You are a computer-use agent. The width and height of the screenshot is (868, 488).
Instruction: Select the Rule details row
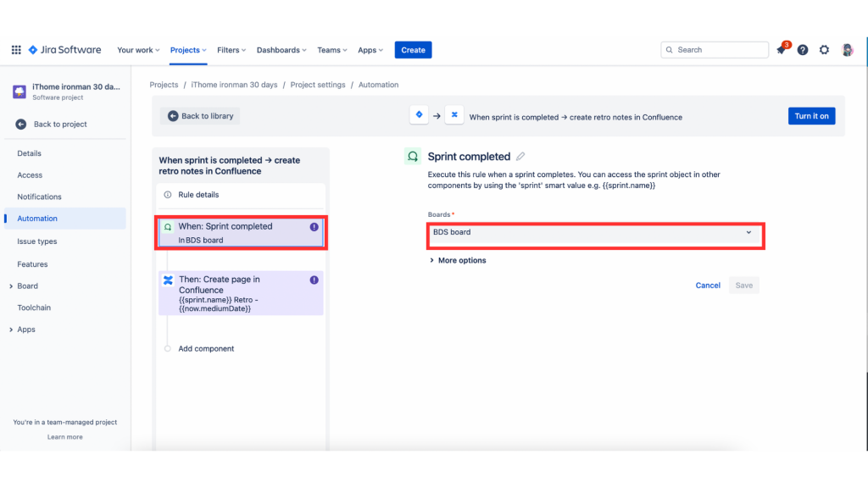click(241, 195)
